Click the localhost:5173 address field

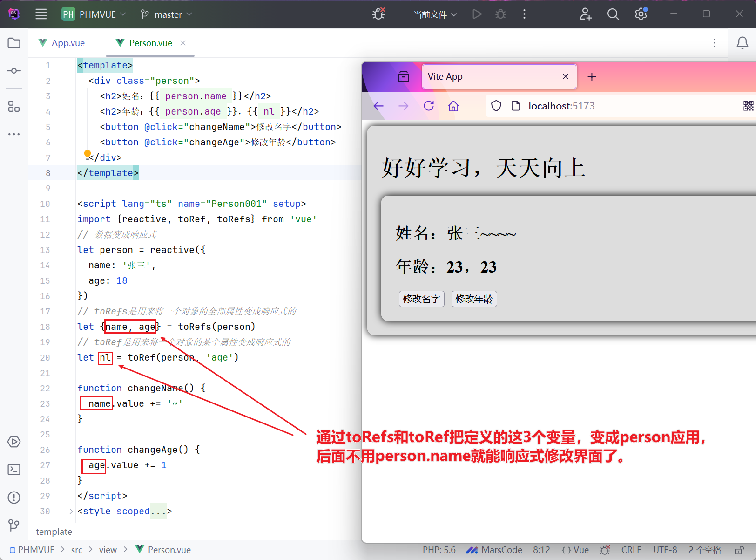point(561,106)
